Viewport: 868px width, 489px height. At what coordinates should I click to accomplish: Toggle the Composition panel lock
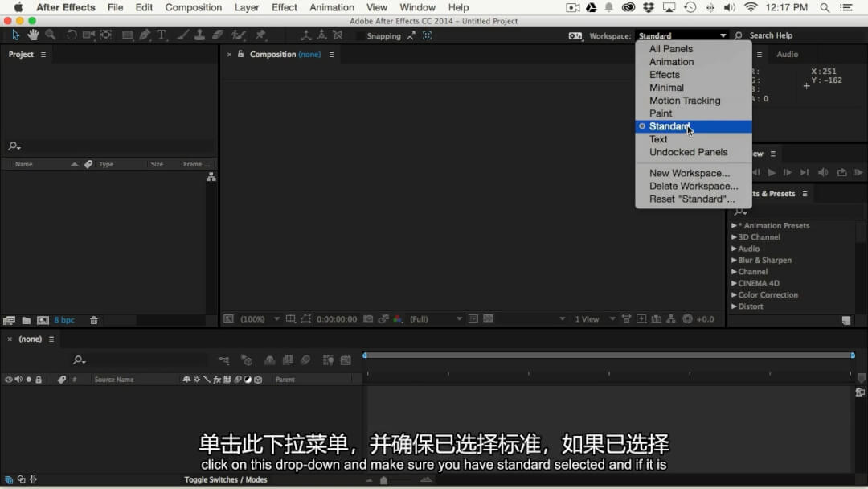coord(241,54)
